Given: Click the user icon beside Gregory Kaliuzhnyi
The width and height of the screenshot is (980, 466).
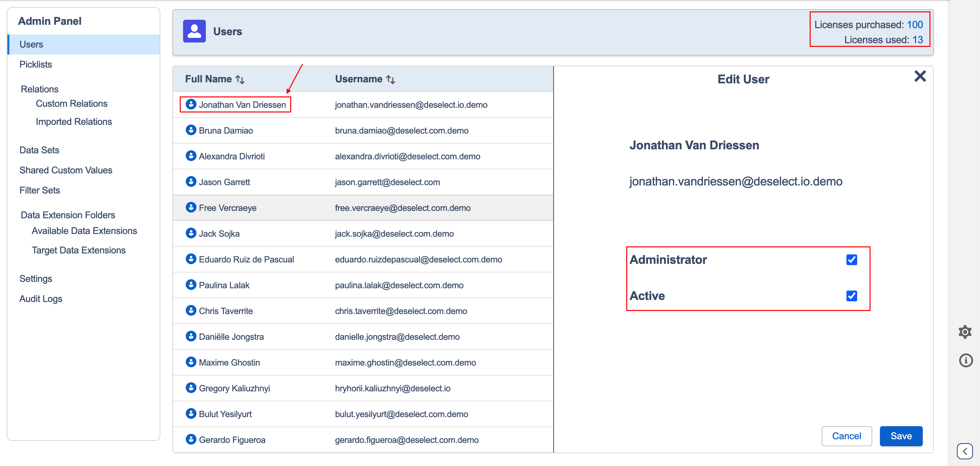Looking at the screenshot, I should pyautogui.click(x=190, y=388).
